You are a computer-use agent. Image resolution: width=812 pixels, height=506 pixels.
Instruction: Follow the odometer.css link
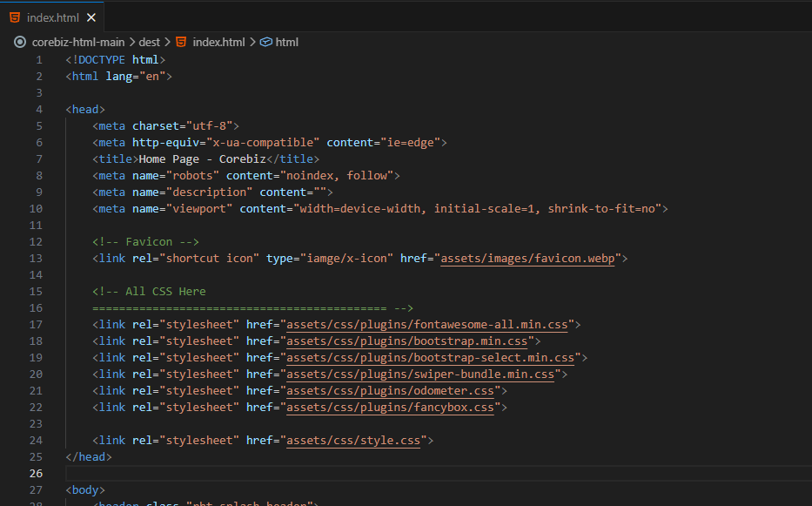[x=391, y=391]
